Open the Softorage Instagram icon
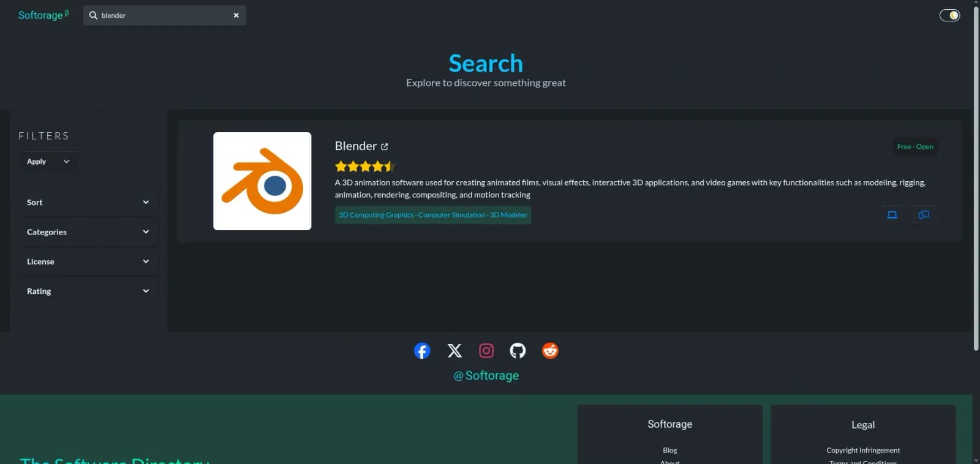 point(486,351)
